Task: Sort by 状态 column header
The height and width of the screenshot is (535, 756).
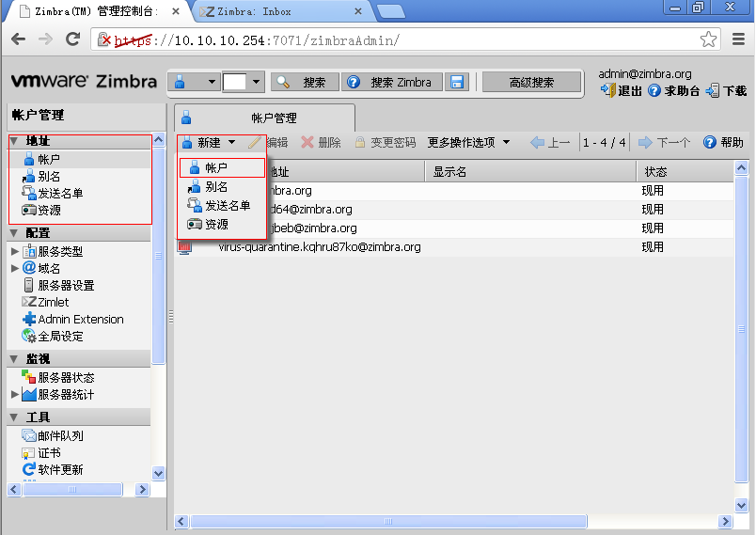Action: click(685, 171)
